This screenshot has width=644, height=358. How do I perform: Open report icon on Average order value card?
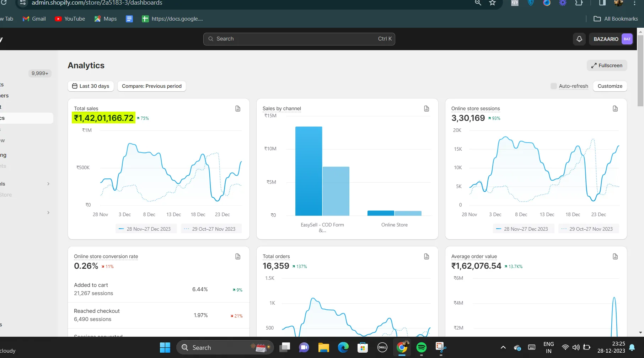(x=615, y=257)
